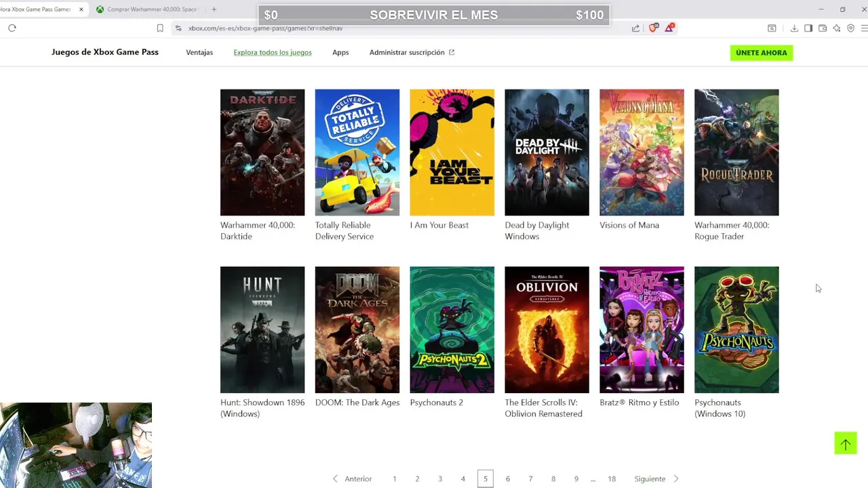Go to pagination page 7
The height and width of the screenshot is (488, 868).
click(530, 479)
